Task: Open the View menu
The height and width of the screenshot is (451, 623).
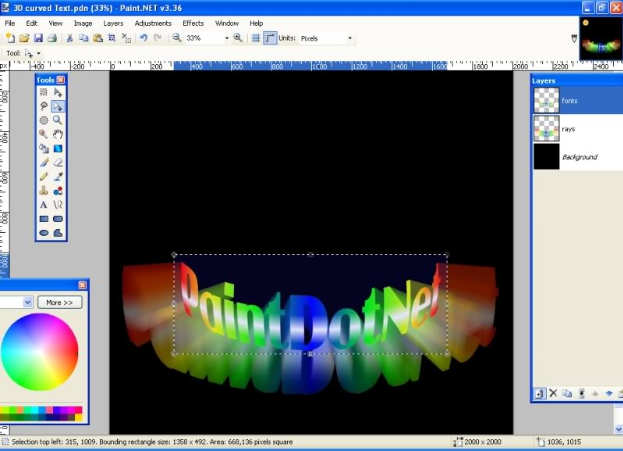Action: pyautogui.click(x=56, y=23)
